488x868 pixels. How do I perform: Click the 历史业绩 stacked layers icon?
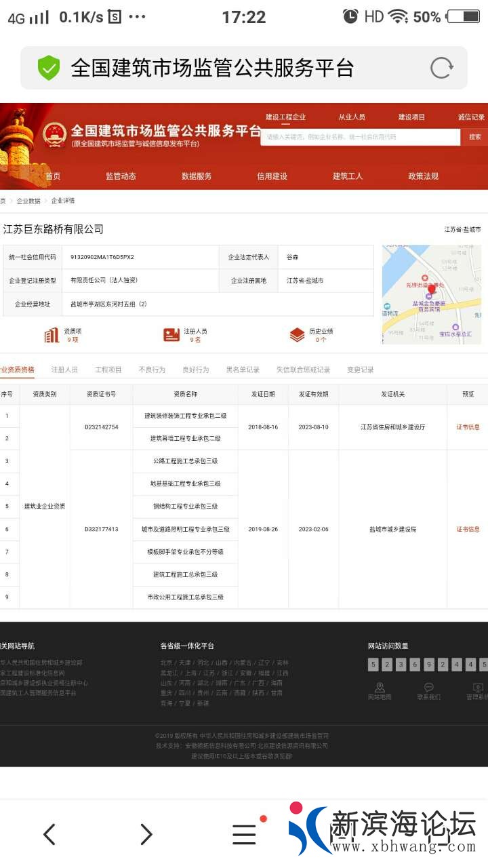click(x=297, y=335)
